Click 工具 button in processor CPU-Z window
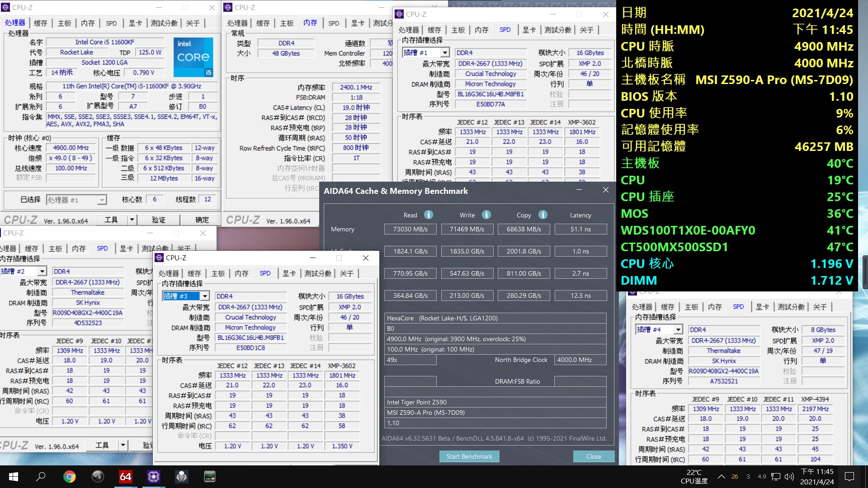Viewport: 868px width, 488px height. (111, 220)
